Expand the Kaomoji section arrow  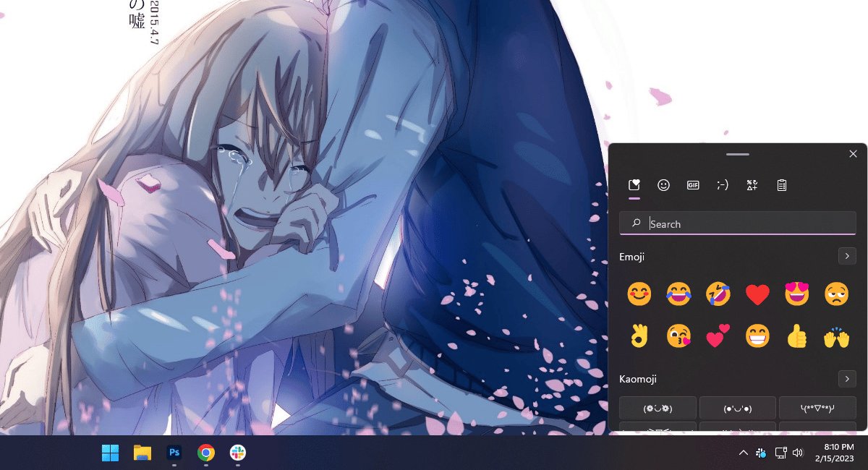(x=847, y=378)
